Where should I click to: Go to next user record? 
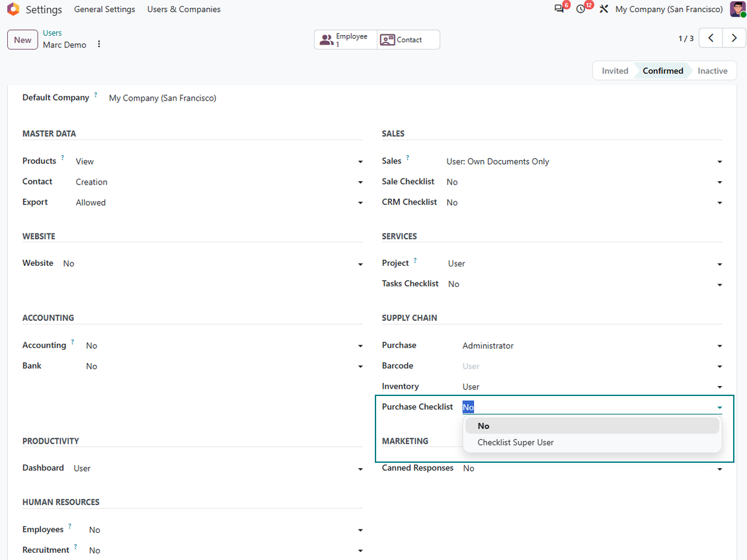pyautogui.click(x=734, y=38)
